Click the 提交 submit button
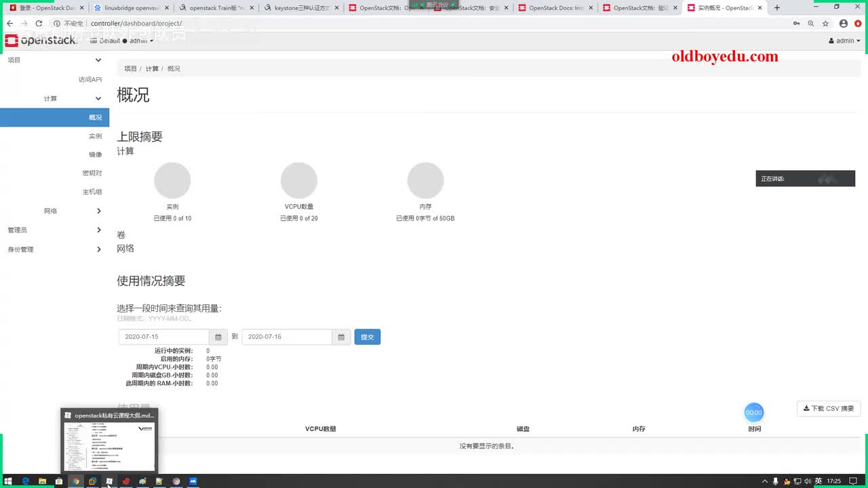868x488 pixels. [368, 337]
